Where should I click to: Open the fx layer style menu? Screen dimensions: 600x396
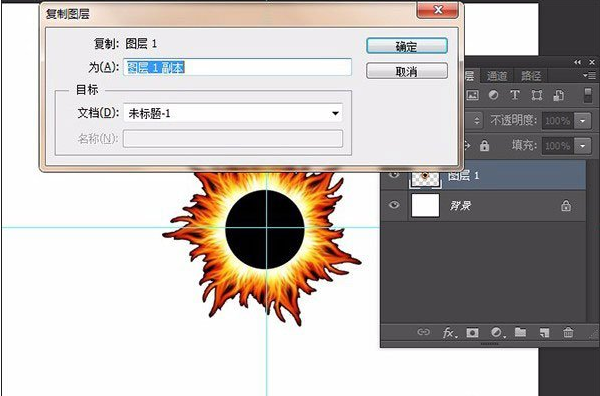click(449, 333)
